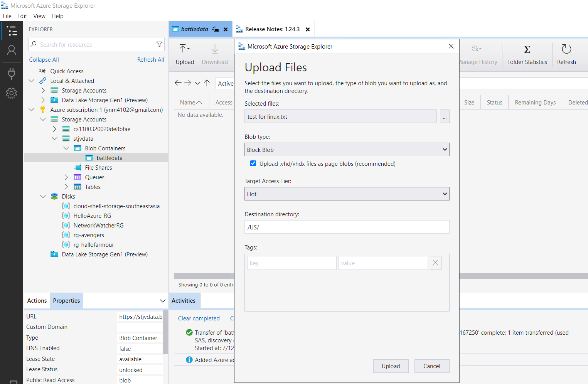Browse files with the ellipsis button

click(445, 116)
